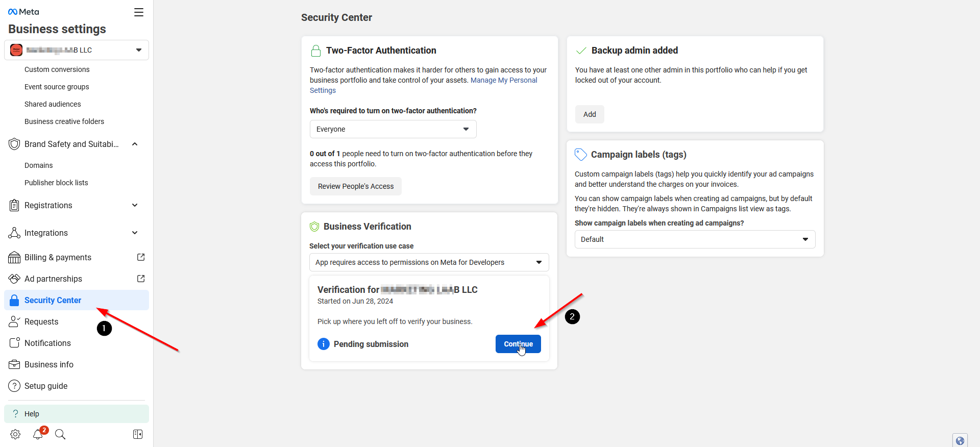980x447 pixels.
Task: Click the 'Pending submission' status text
Action: pos(371,344)
